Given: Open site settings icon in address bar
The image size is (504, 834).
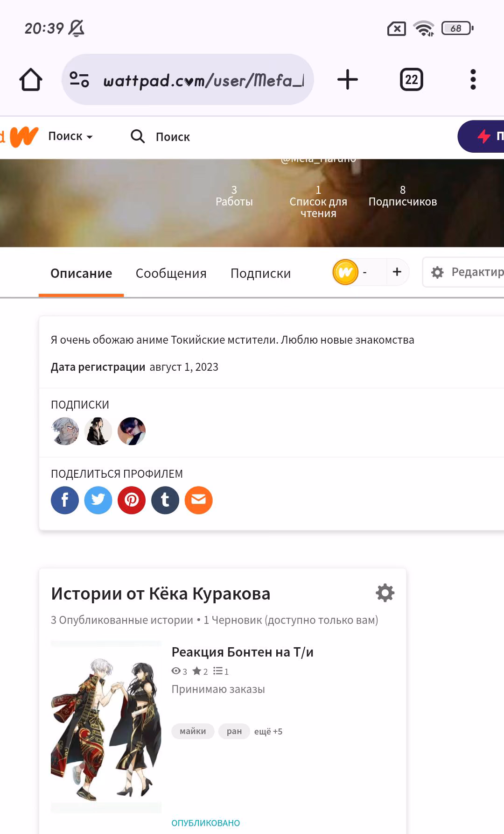Looking at the screenshot, I should tap(79, 79).
